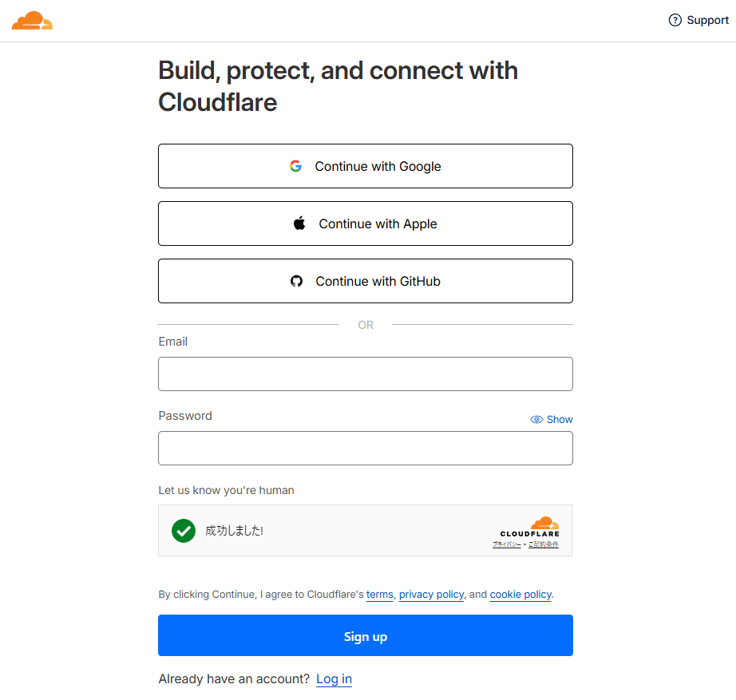736x700 pixels.
Task: Click the Google logo icon
Action: coord(296,166)
